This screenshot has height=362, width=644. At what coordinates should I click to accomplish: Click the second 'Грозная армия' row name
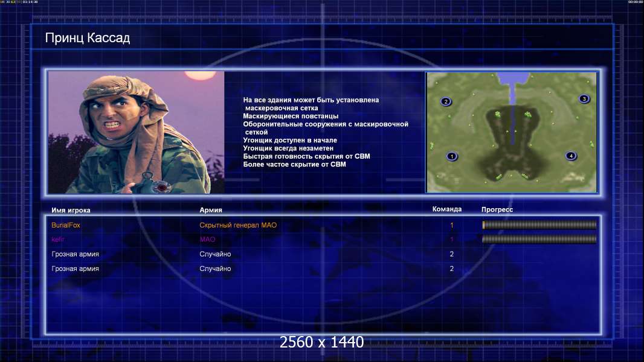(x=75, y=269)
